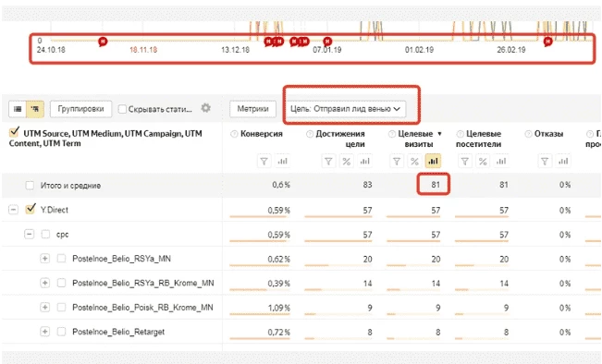Image resolution: width=602 pixels, height=364 pixels.
Task: Click the 13.12.18 date label
Action: tap(236, 50)
